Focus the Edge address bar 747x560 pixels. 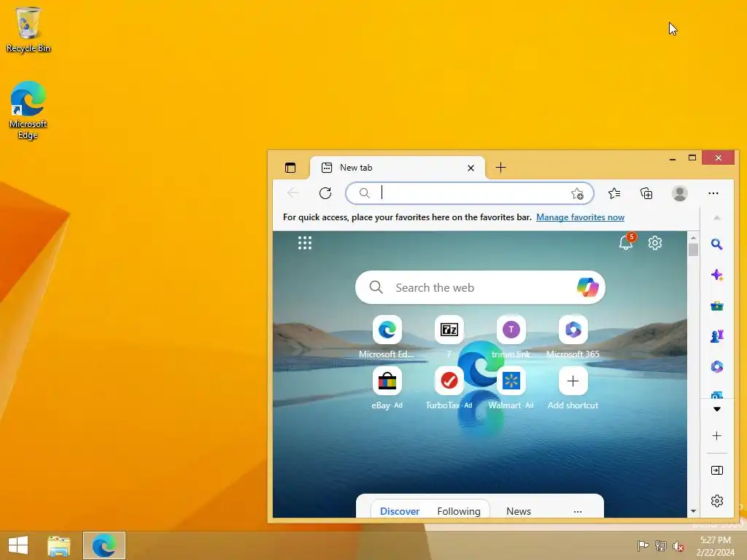[x=469, y=192]
